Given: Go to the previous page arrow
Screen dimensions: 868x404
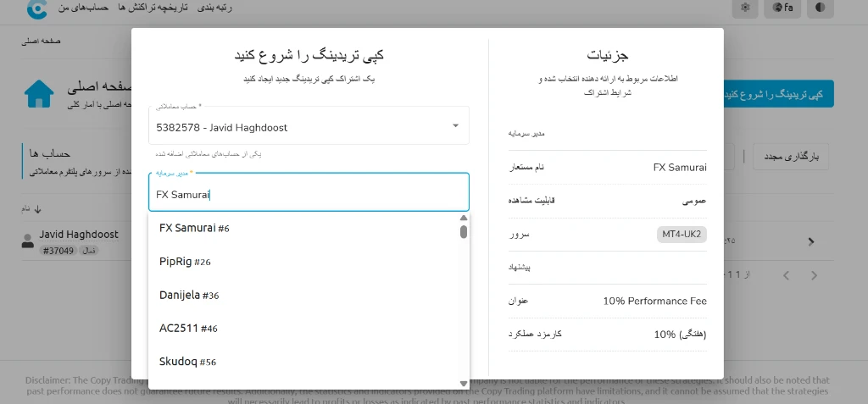Looking at the screenshot, I should [786, 275].
